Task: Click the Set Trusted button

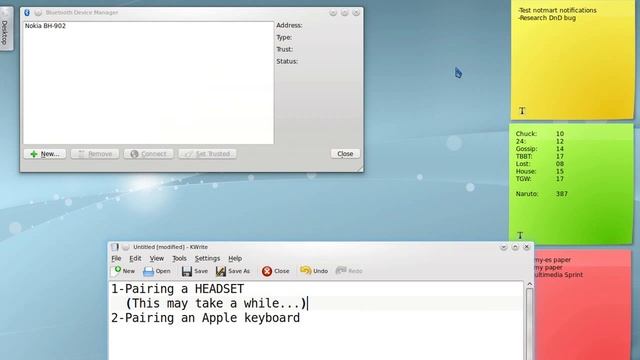Action: [207, 154]
